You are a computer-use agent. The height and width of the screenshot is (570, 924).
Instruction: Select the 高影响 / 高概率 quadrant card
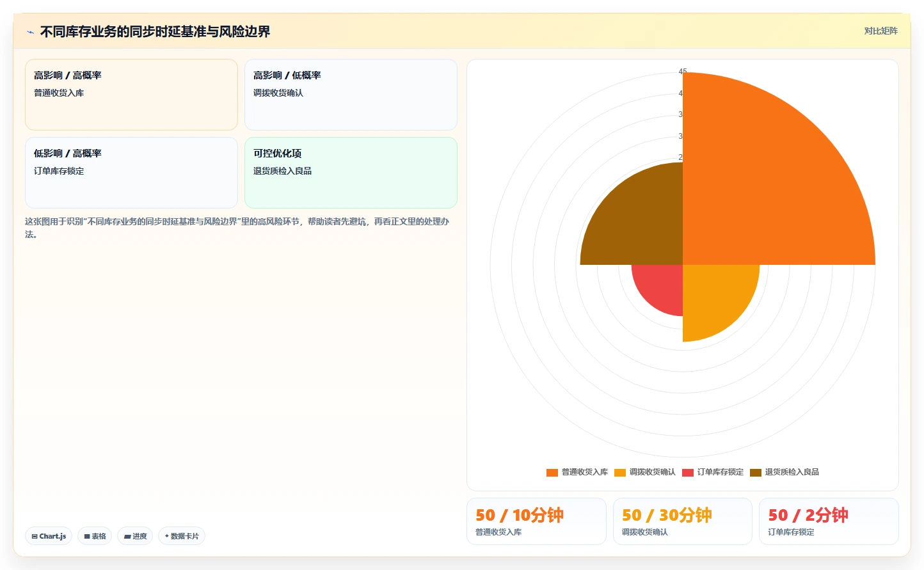point(131,95)
